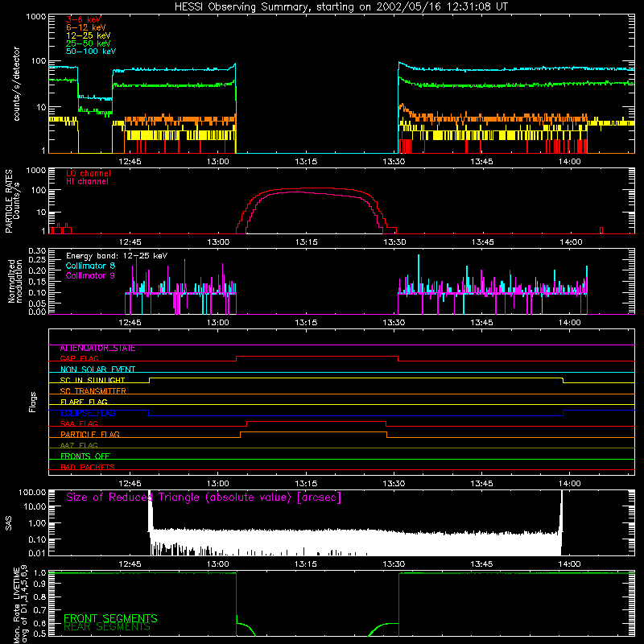Click the FLARE_FLAG label
This screenshot has height=644, width=644.
(x=84, y=402)
